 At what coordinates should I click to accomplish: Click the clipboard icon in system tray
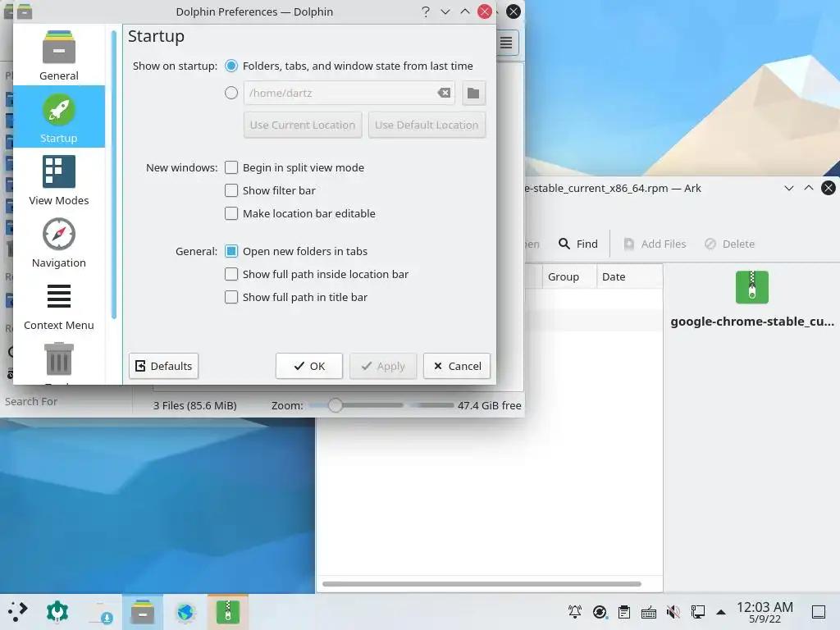(624, 612)
